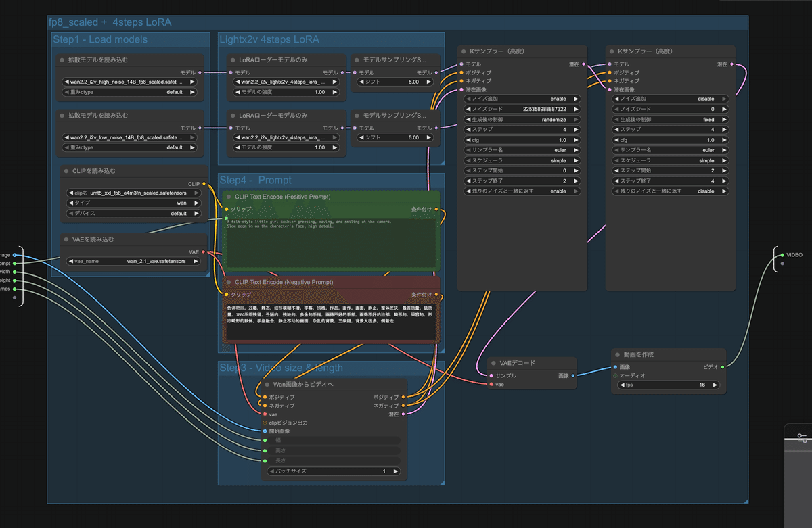Viewport: 812px width, 528px height.
Task: Increase the fps value with right arrow
Action: (x=715, y=385)
